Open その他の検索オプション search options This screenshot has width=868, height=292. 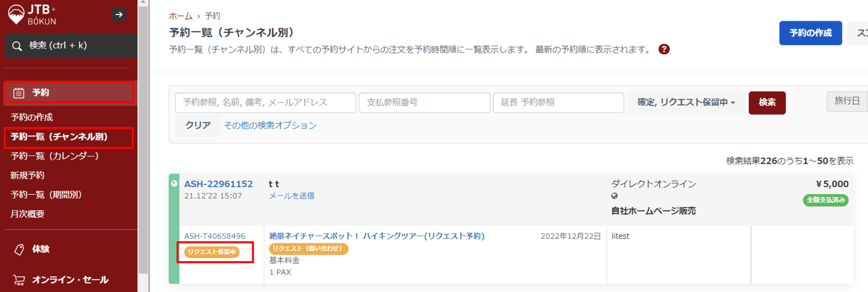(x=270, y=125)
